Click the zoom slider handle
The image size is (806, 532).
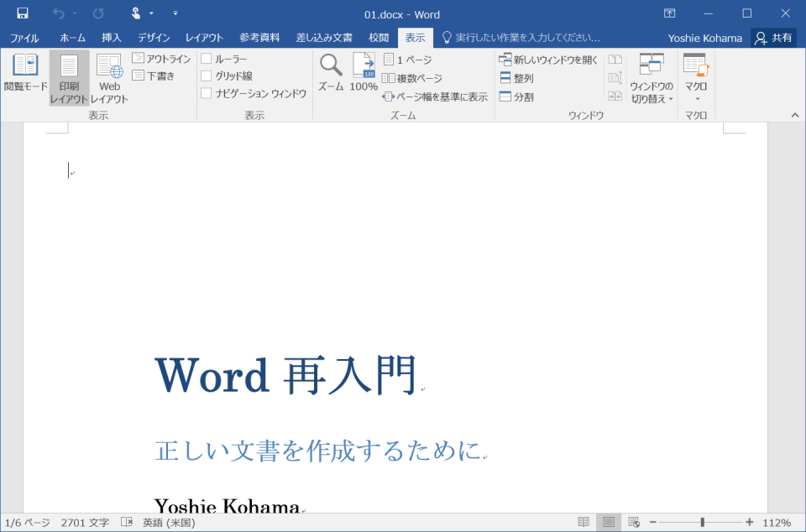click(x=702, y=522)
